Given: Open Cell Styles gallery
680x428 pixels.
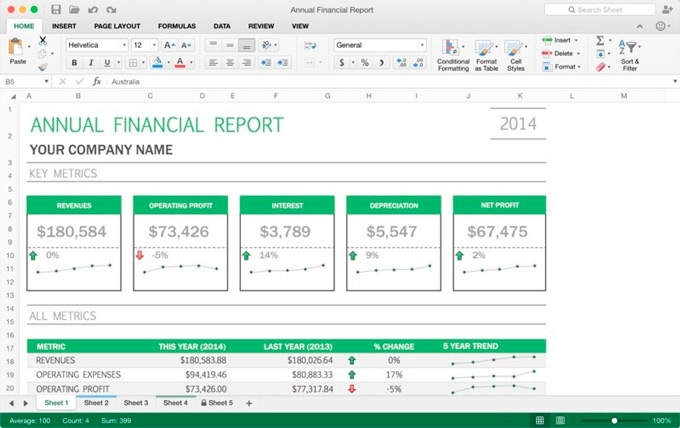Looking at the screenshot, I should [515, 50].
